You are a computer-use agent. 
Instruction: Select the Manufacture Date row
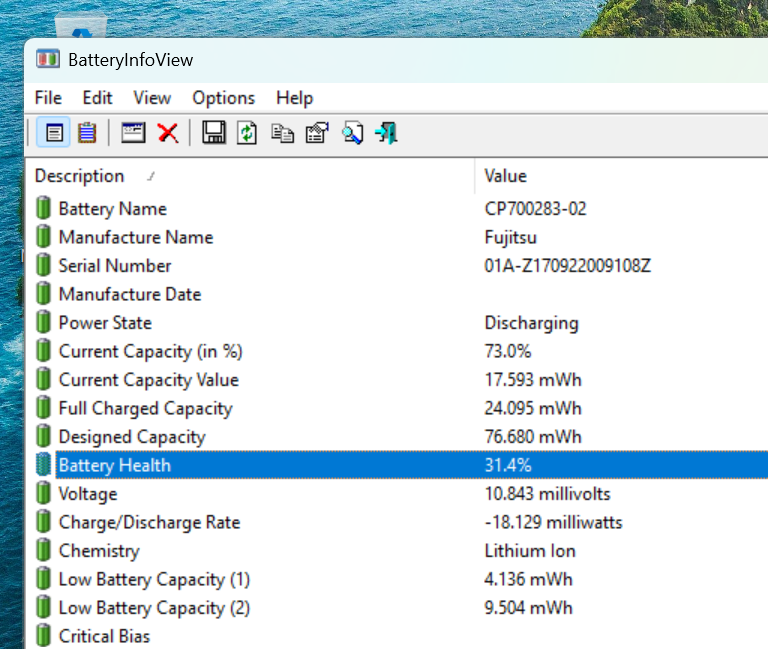[x=130, y=294]
